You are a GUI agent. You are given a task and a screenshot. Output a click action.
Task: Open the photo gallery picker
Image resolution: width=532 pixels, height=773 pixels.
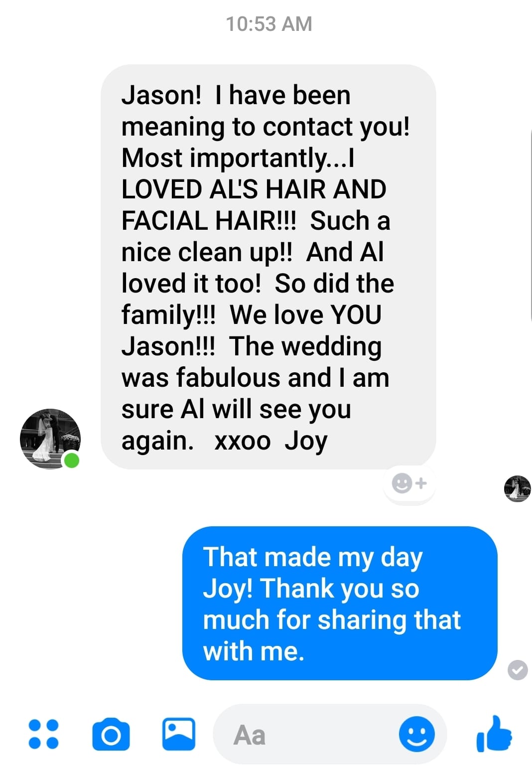click(x=179, y=734)
